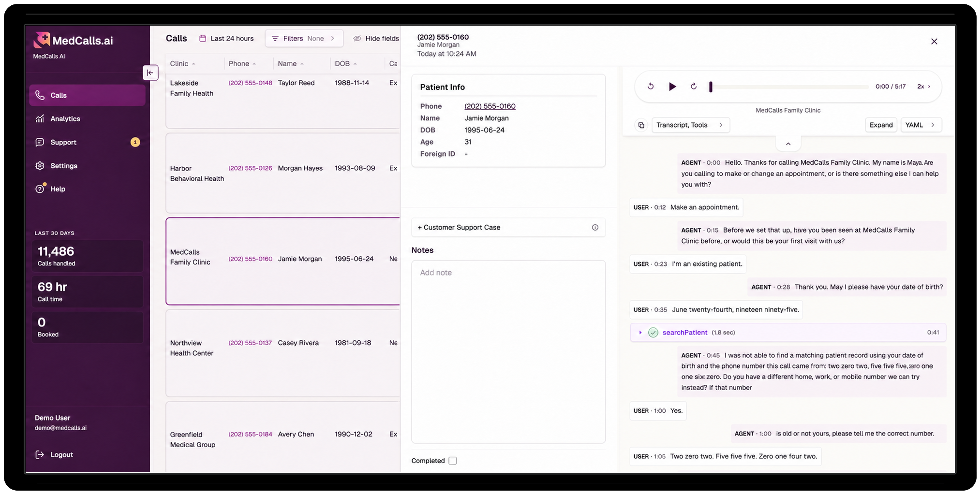Viewport: 980px width, 494px height.
Task: Toggle Hide fields visibility
Action: [x=376, y=39]
